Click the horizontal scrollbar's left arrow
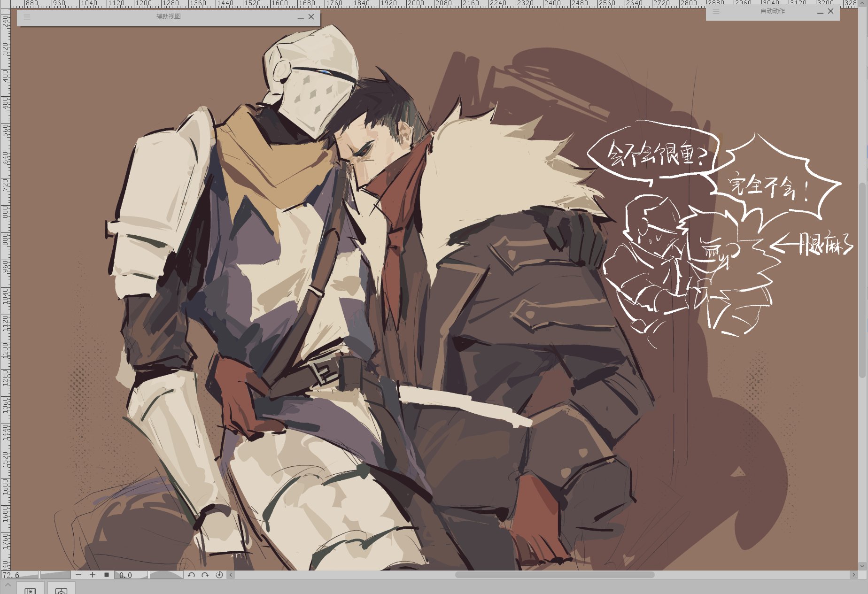 click(x=231, y=575)
